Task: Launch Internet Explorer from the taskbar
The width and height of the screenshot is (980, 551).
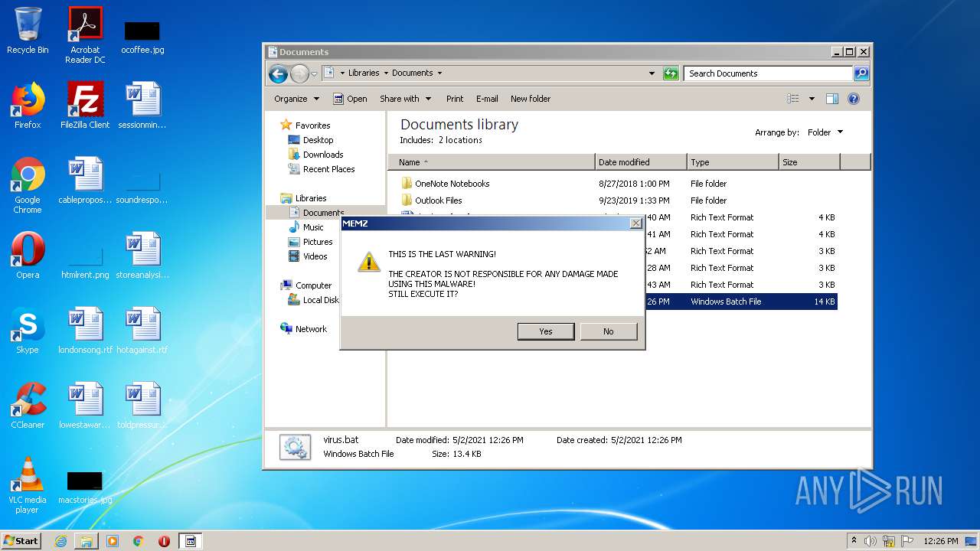Action: [60, 541]
